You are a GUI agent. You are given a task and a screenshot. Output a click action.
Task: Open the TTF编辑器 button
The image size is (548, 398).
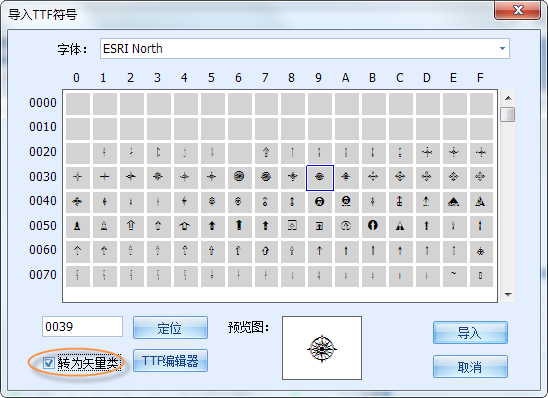(170, 361)
